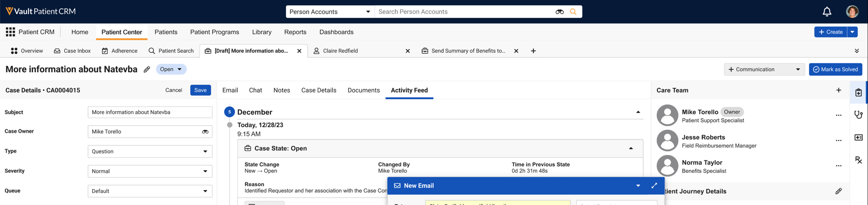This screenshot has width=868, height=205.
Task: Open the Patients navigation item
Action: [166, 32]
